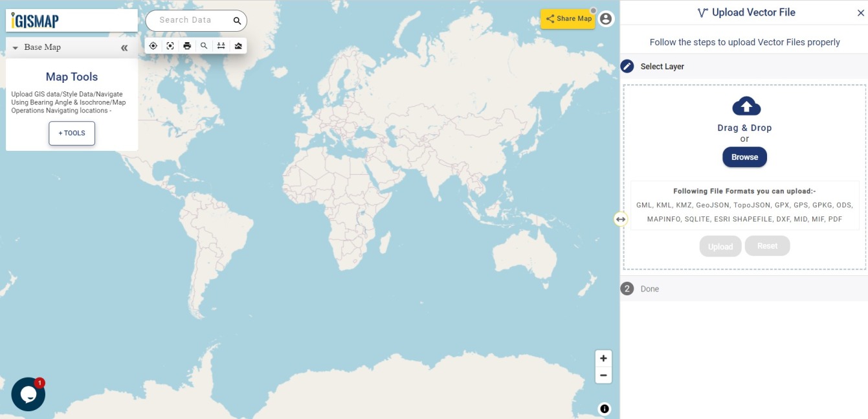Image resolution: width=868 pixels, height=419 pixels.
Task: Collapse the Map Tools sidebar with the chevron
Action: pos(124,47)
